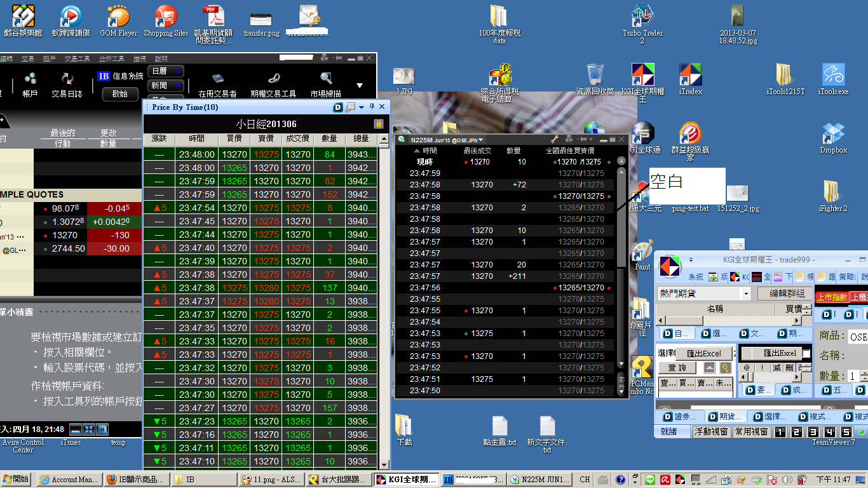The height and width of the screenshot is (493, 868).
Task: Click the lock icon beside 小日經201306
Action: tap(378, 124)
